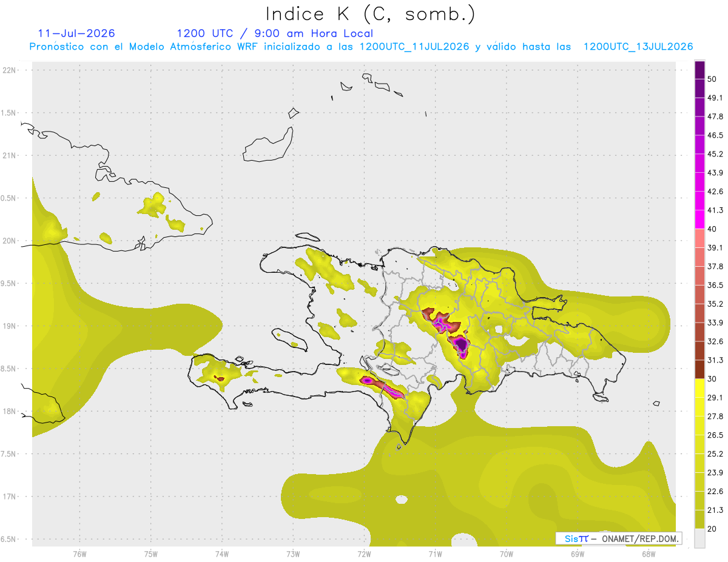The image size is (728, 562).
Task: Click the '1.5N' latitude label
Action: point(9,113)
